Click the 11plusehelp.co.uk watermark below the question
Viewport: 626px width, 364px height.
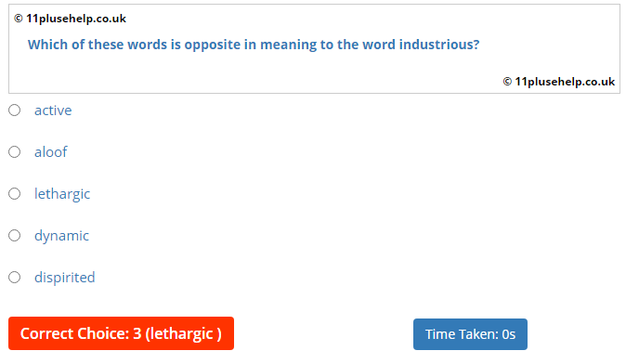tap(559, 82)
